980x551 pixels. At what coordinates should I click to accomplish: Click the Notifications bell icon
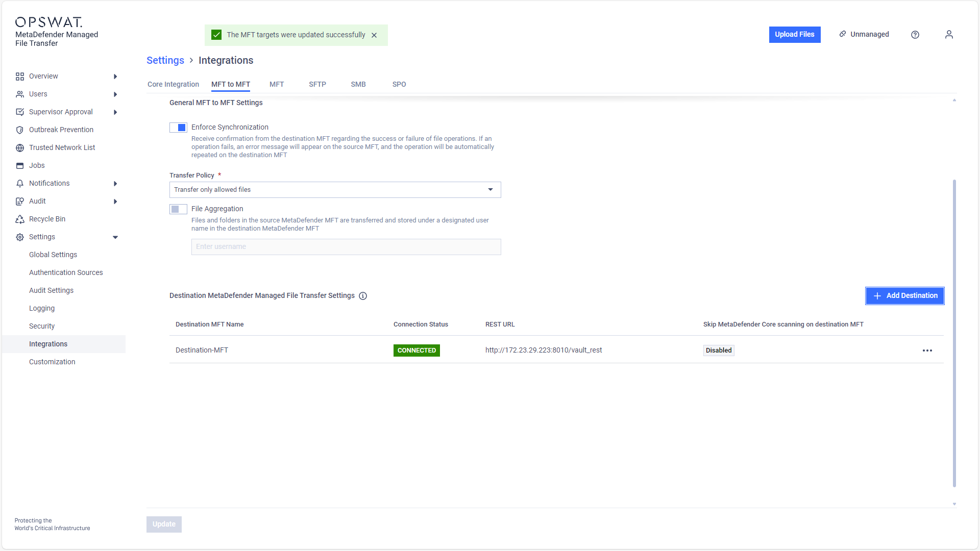click(20, 184)
